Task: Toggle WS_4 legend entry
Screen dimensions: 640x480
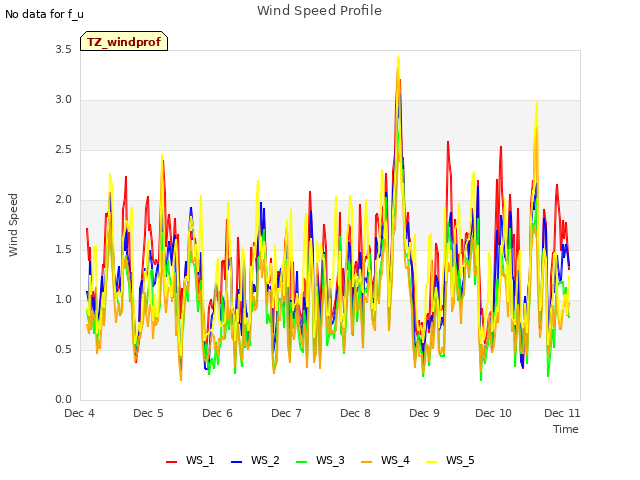Action: click(x=385, y=460)
